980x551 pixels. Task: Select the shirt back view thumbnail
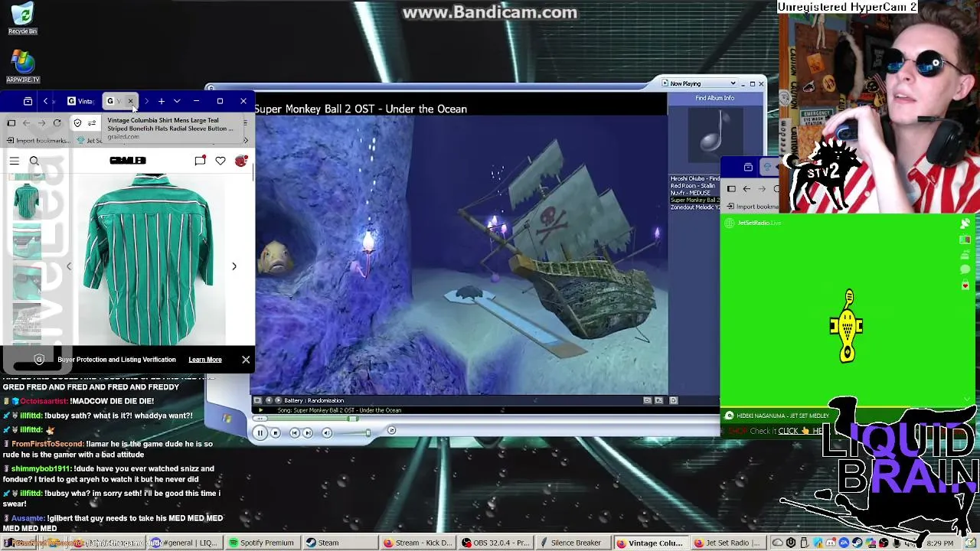click(x=27, y=201)
